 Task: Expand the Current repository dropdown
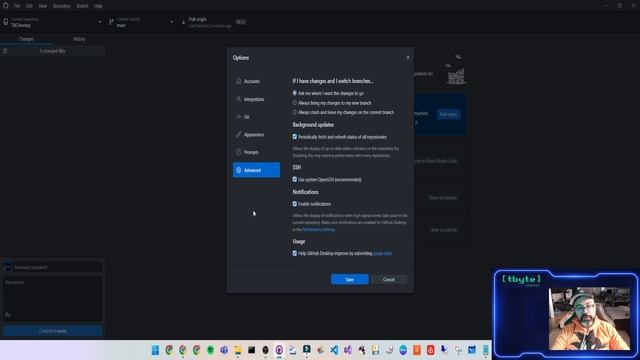point(52,22)
